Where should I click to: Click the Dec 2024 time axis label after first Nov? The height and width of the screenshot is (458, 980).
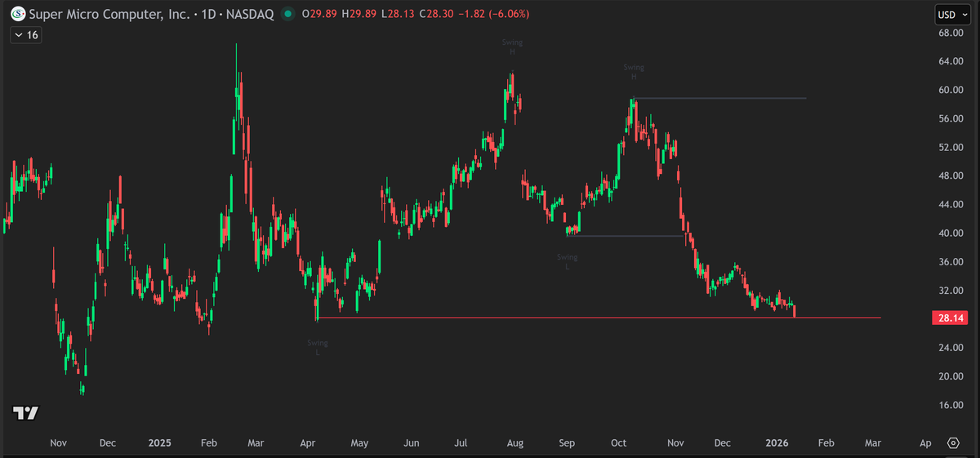(108, 443)
